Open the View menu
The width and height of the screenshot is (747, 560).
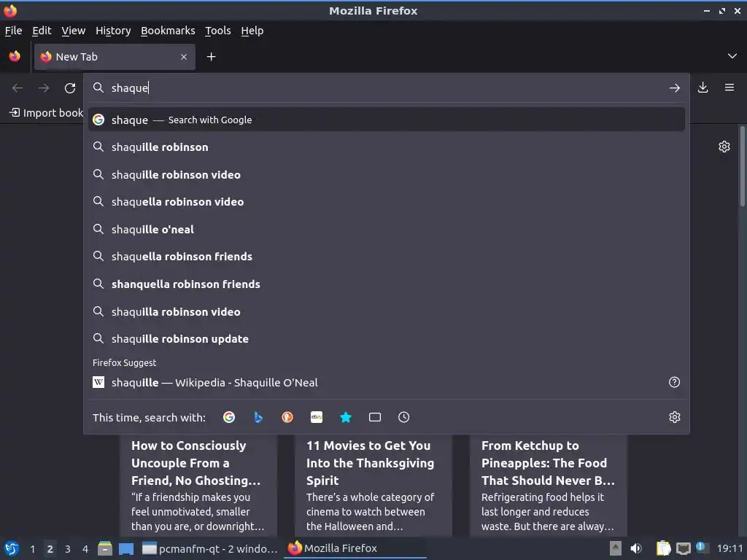74,31
